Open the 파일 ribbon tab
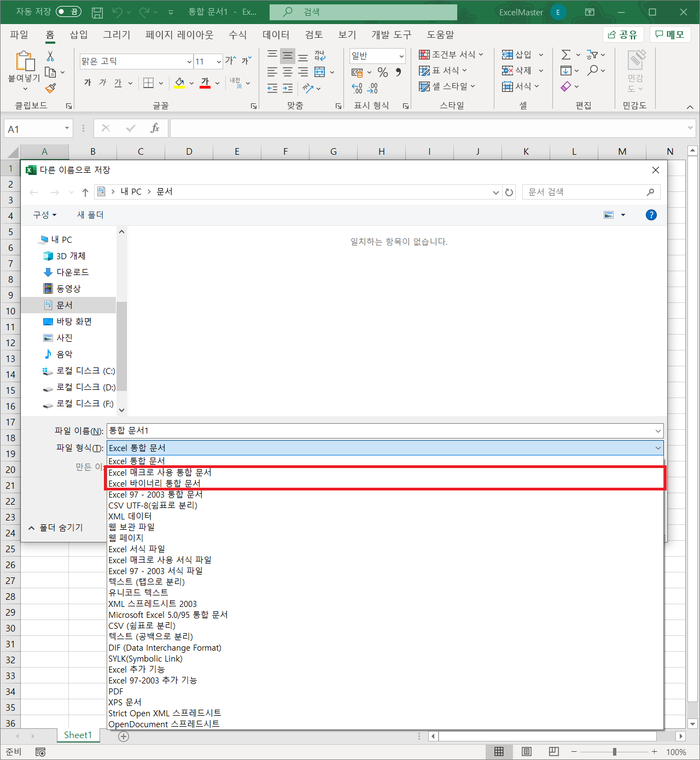 point(19,34)
